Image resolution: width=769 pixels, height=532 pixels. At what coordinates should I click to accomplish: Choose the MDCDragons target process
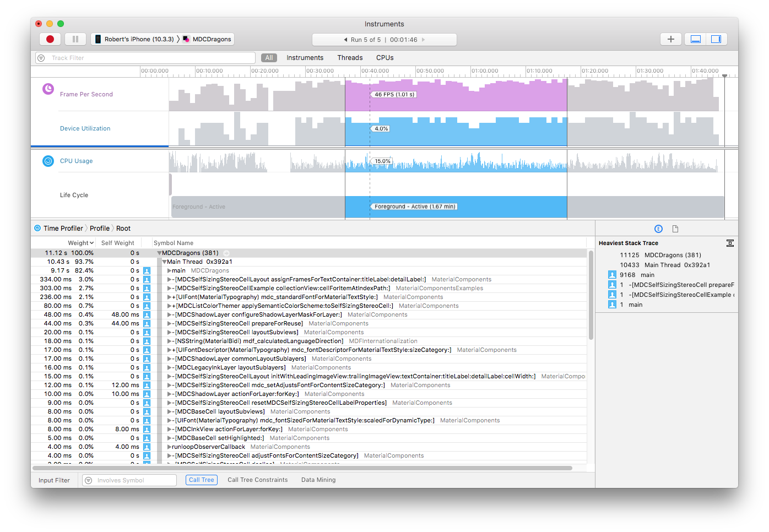pos(207,39)
